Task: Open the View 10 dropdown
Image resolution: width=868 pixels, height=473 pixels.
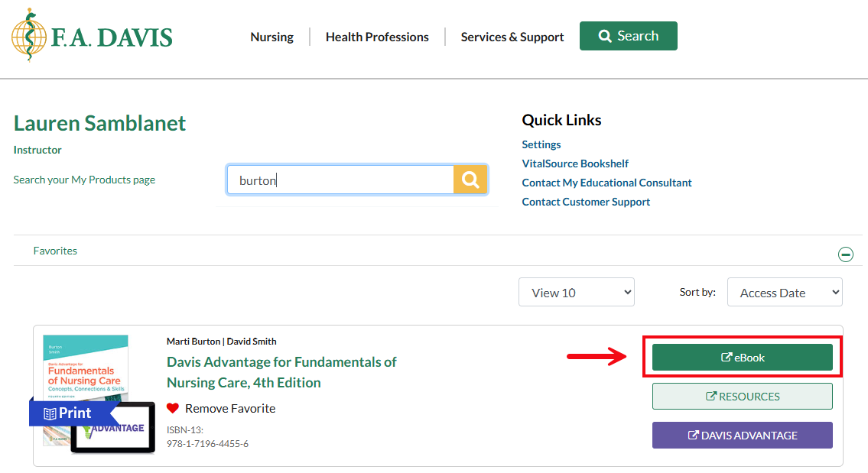Action: pos(577,292)
